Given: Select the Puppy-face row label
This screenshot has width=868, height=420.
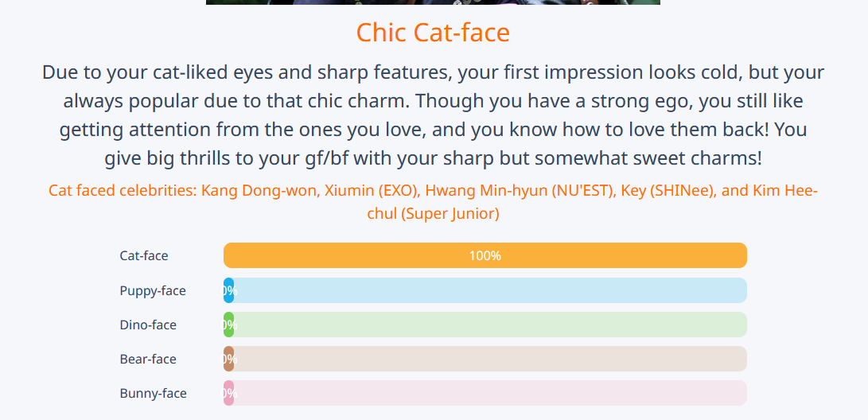Looking at the screenshot, I should click(153, 290).
